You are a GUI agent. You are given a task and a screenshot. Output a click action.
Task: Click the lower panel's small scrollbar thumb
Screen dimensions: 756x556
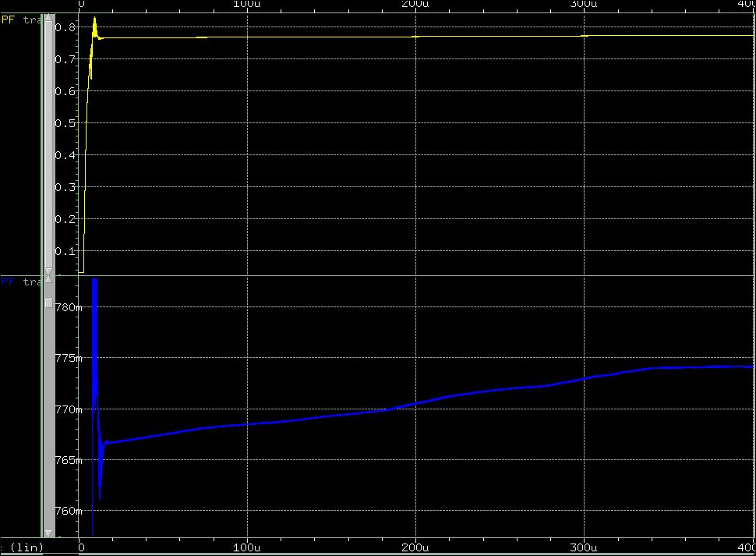point(48,303)
